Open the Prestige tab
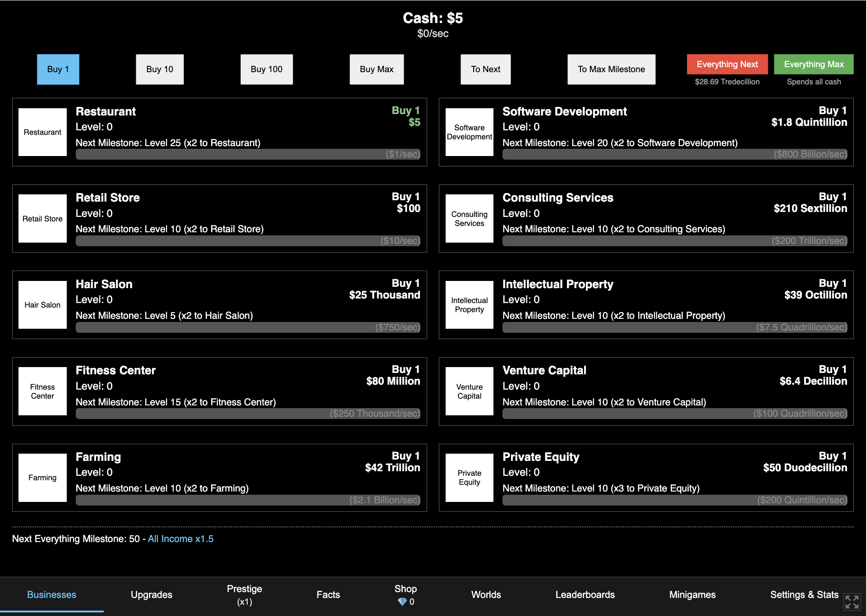 click(244, 595)
